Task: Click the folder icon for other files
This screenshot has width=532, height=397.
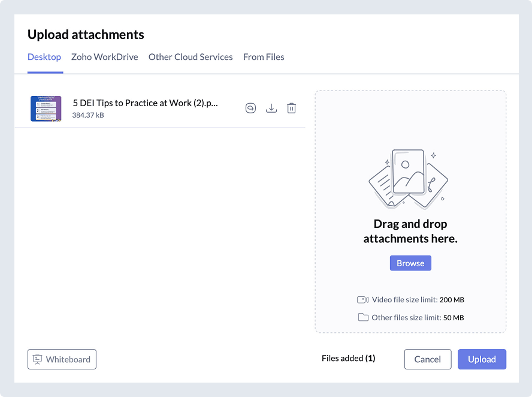Action: click(x=363, y=317)
